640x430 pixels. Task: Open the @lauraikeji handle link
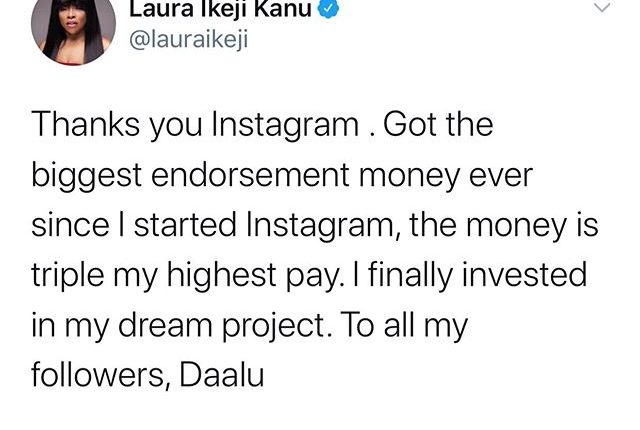[x=191, y=42]
